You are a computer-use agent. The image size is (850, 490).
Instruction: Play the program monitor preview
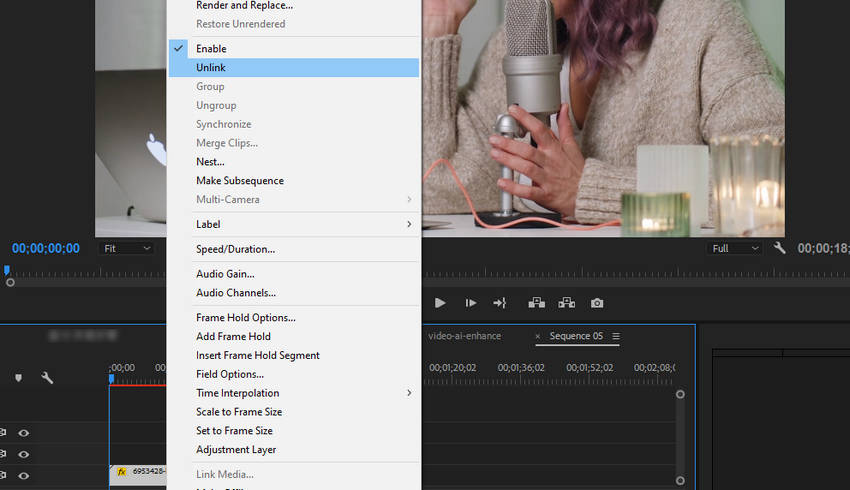coord(440,303)
